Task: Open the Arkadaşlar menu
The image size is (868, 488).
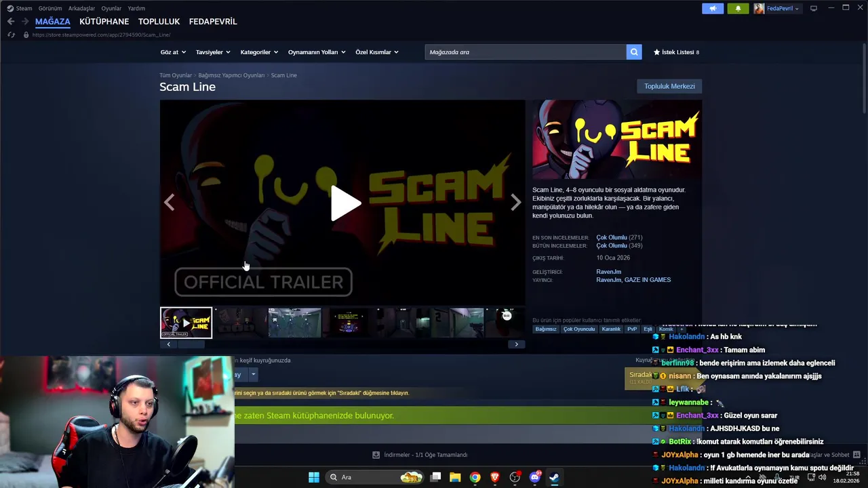Action: pyautogui.click(x=81, y=8)
